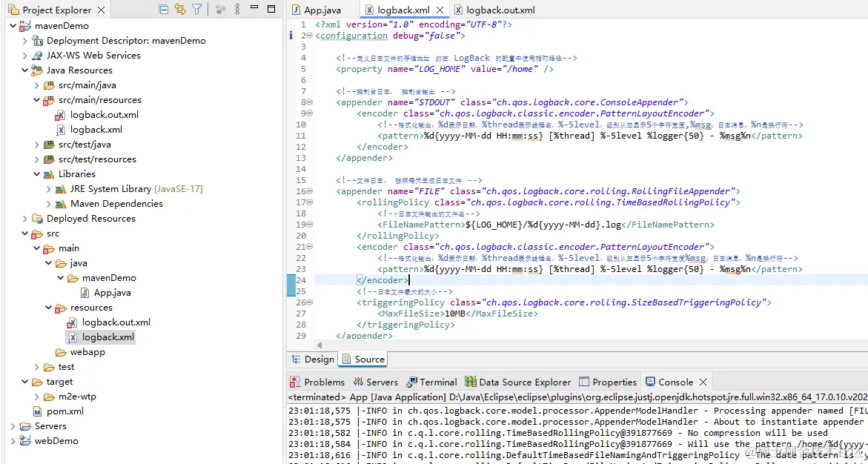
Task: Select logback.out.xml under src resources folder
Action: pyautogui.click(x=116, y=322)
